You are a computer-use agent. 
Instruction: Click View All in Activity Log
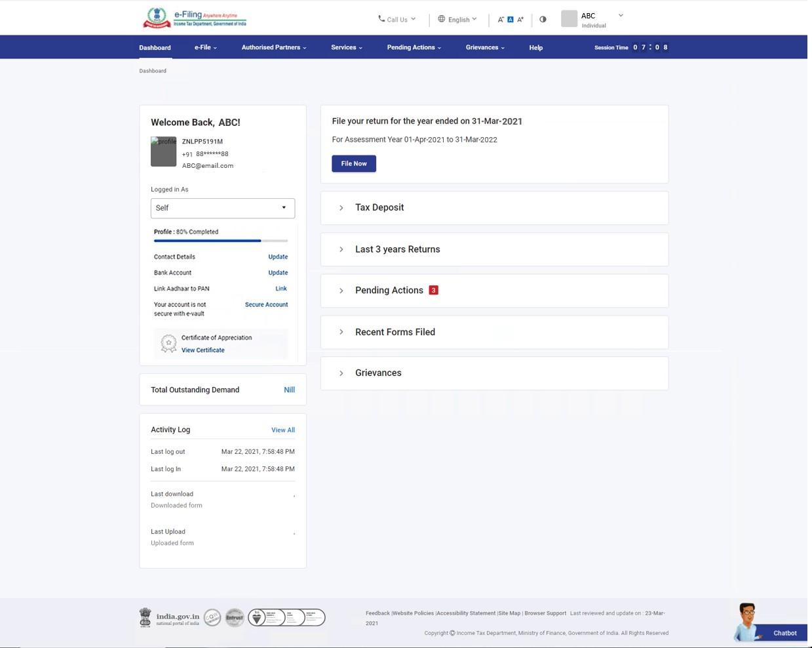[x=282, y=430]
